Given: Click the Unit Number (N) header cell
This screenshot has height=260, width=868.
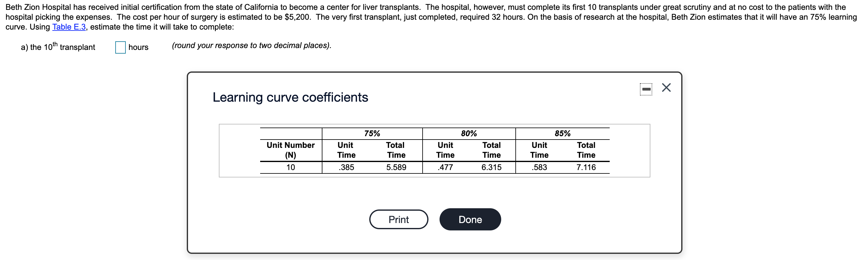Looking at the screenshot, I should 290,150.
